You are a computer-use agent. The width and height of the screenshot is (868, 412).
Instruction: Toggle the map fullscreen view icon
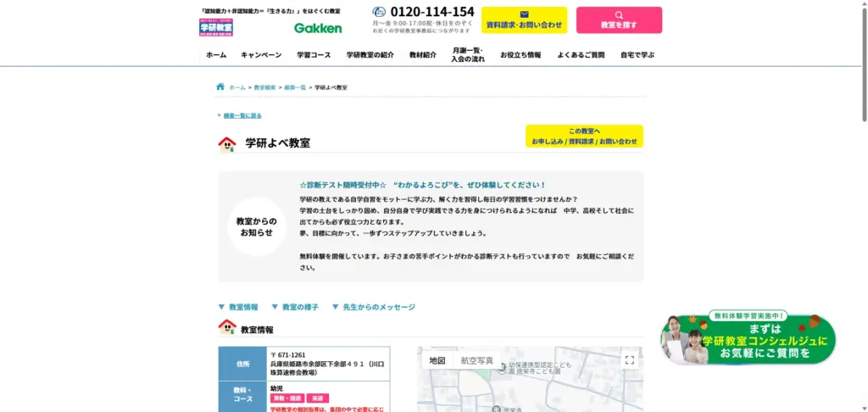pyautogui.click(x=630, y=360)
